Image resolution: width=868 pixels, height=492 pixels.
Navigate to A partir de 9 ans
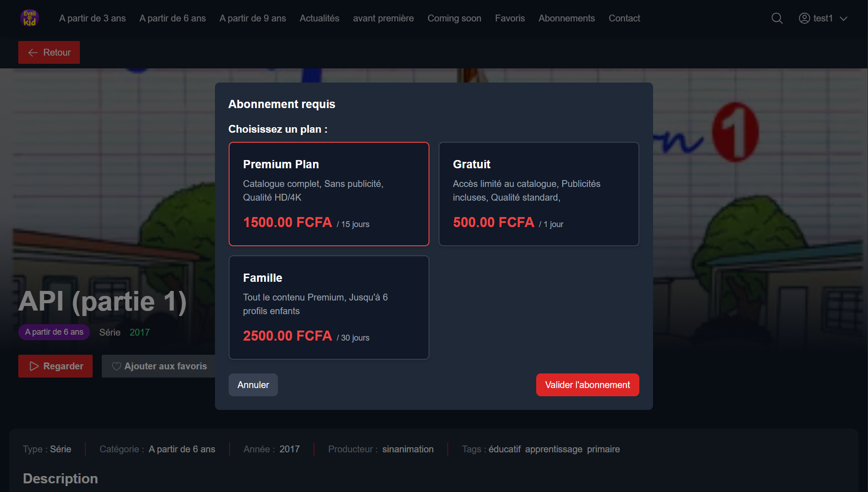point(252,18)
